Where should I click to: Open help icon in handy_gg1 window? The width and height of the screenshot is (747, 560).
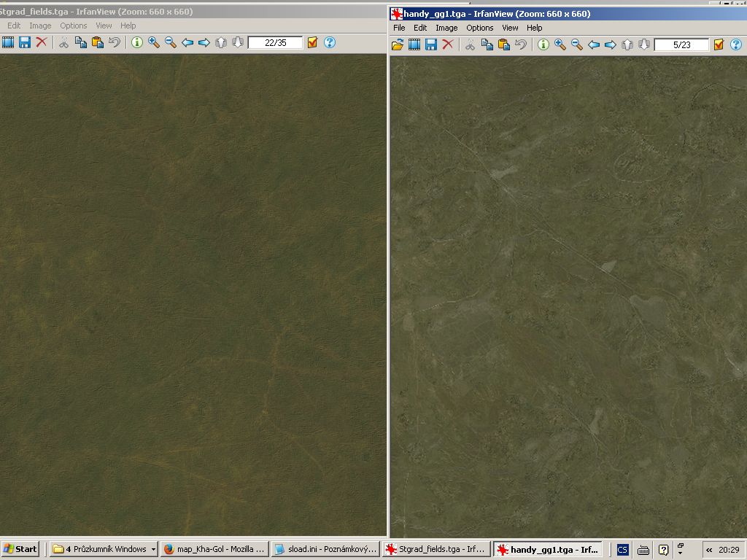tap(736, 44)
